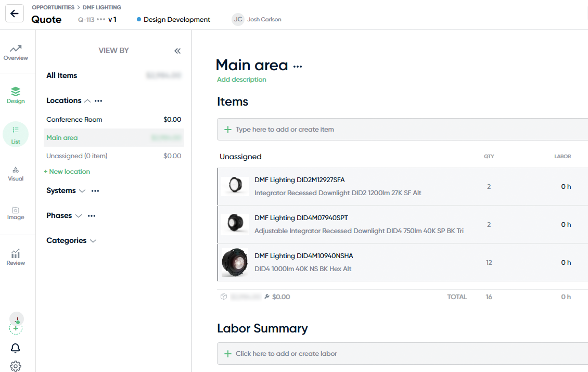This screenshot has width=588, height=372.
Task: Click the plus icon in add labor field
Action: 227,354
